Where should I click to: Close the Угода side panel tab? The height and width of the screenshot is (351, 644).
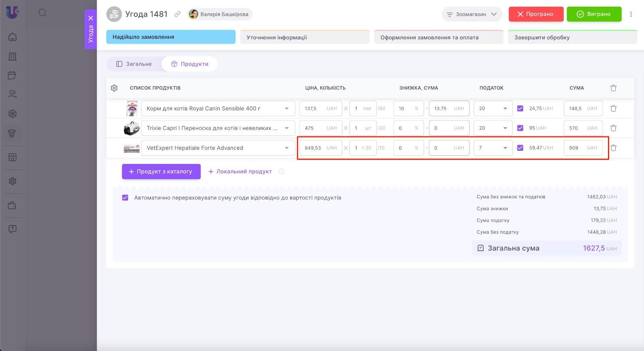point(91,18)
